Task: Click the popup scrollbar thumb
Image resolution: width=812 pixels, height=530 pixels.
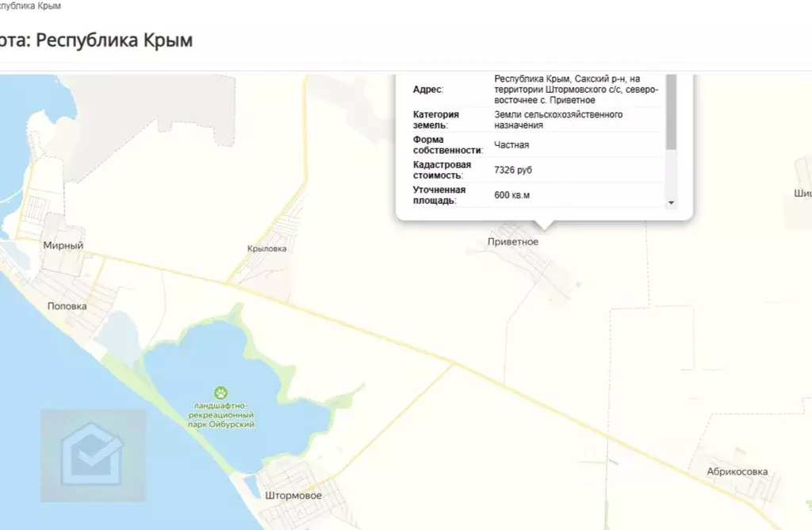Action: coord(671,111)
